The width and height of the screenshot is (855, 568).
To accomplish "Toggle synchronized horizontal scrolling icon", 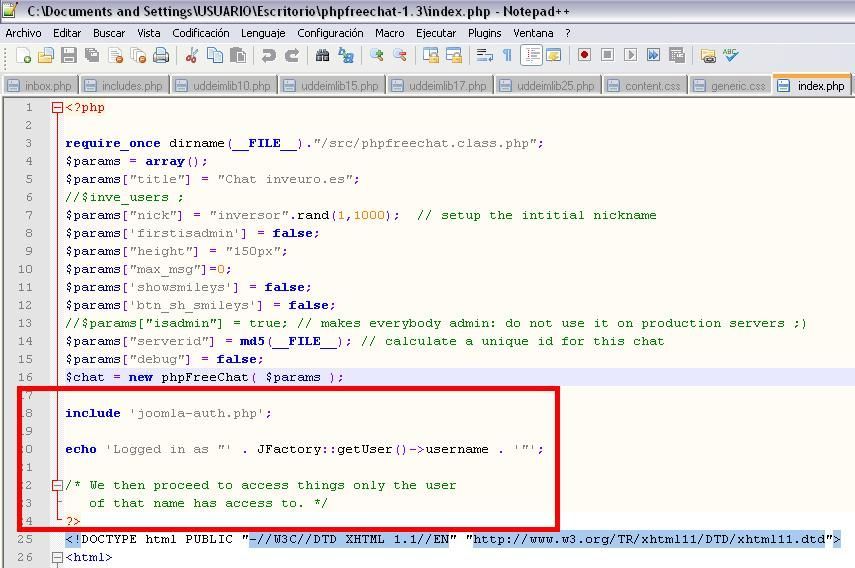I will point(454,55).
